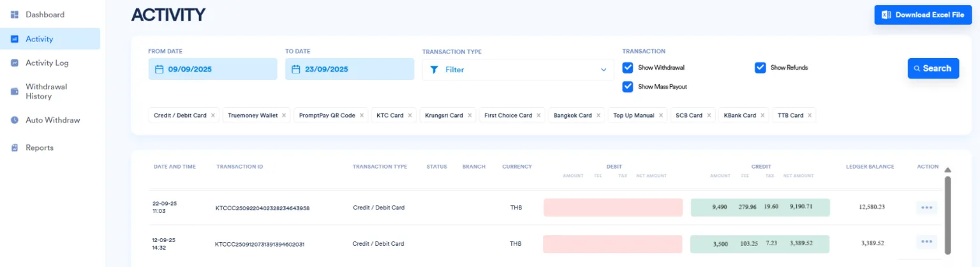Download Excel File button
This screenshot has width=980, height=267.
[x=923, y=15]
